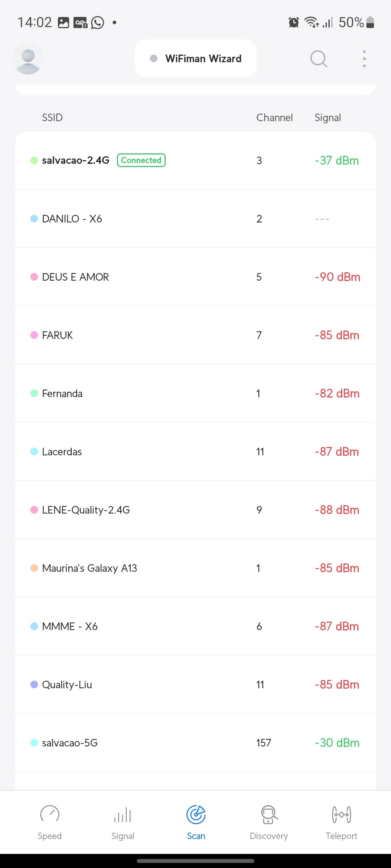Tap the pink dot beside FARUK
Image resolution: width=391 pixels, height=868 pixels.
click(x=34, y=335)
